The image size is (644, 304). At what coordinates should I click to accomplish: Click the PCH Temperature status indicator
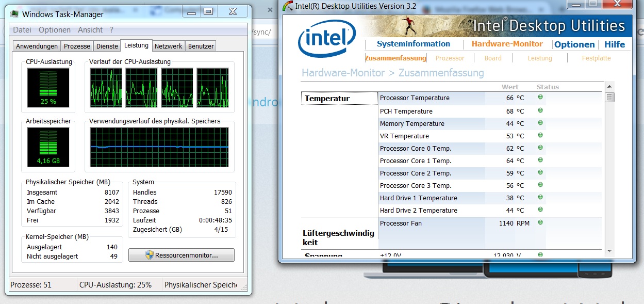tap(540, 110)
